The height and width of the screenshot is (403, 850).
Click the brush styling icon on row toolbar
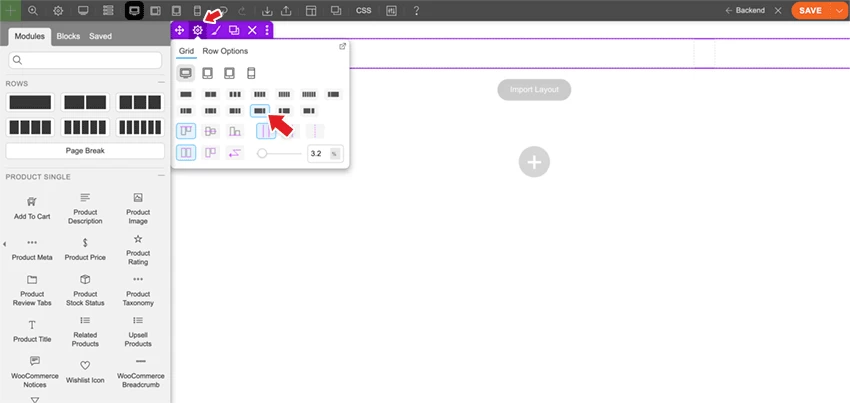pos(216,30)
